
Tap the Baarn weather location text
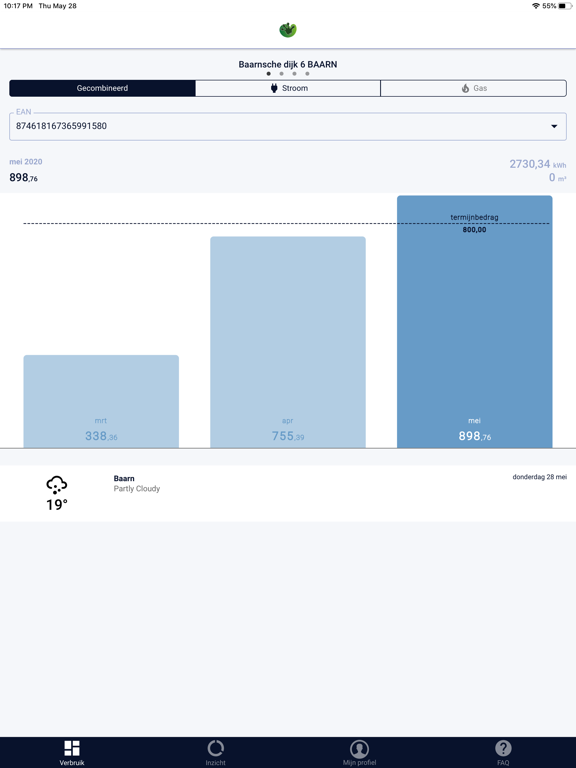124,479
